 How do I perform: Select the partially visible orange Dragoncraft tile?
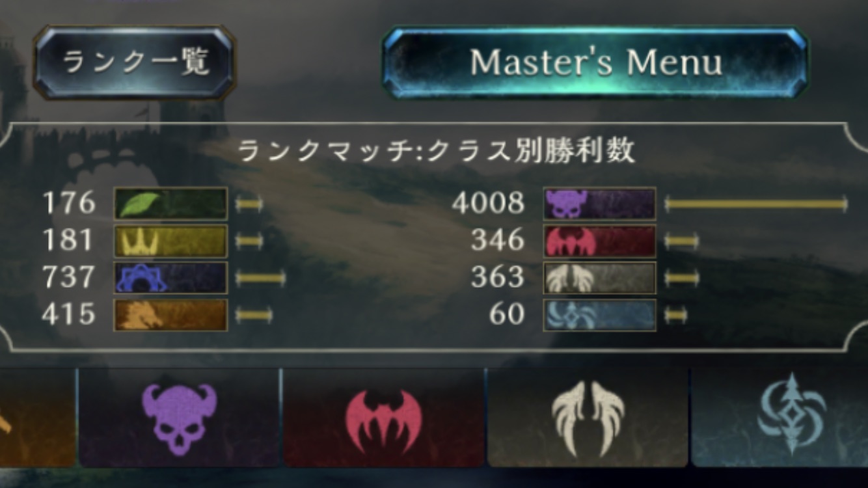pyautogui.click(x=38, y=418)
